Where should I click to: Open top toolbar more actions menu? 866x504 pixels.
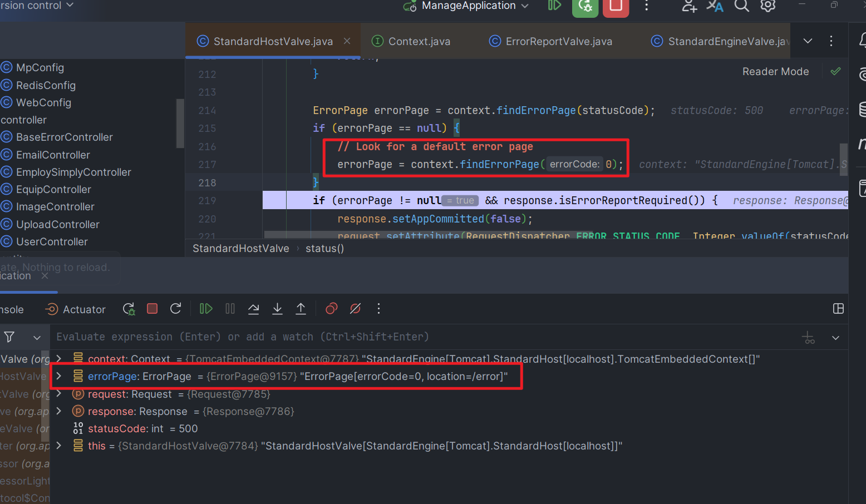coord(646,6)
